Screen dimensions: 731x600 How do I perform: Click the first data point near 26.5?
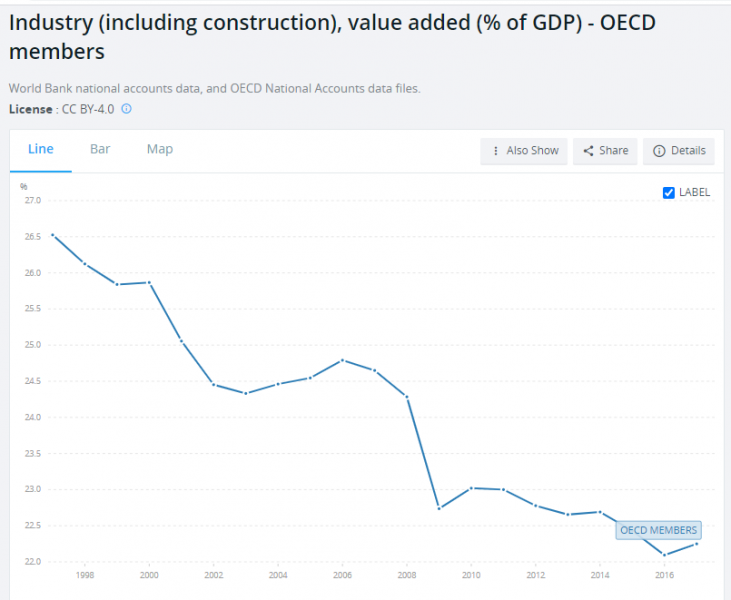coord(52,235)
